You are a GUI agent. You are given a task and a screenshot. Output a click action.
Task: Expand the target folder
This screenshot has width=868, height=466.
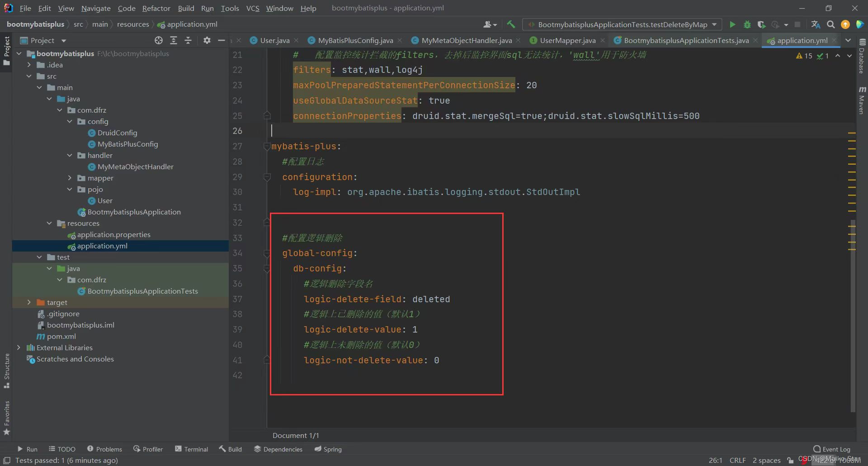click(x=29, y=302)
